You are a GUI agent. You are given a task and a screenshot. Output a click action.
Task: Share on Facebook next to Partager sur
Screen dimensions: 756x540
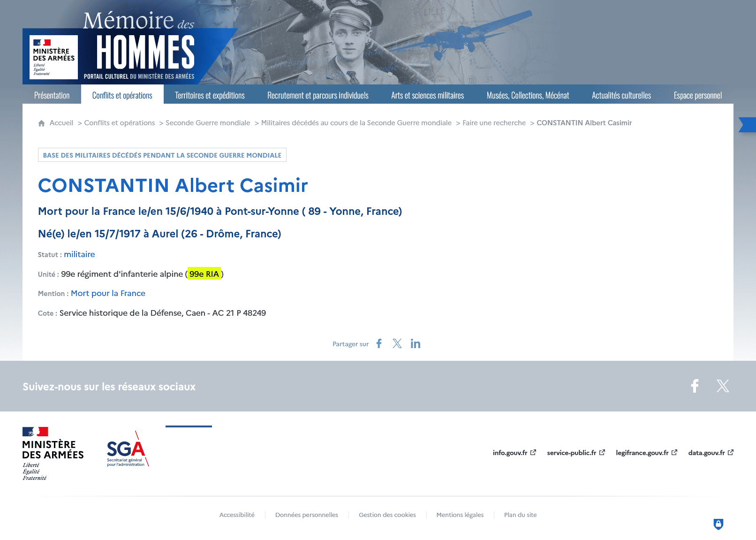point(379,343)
